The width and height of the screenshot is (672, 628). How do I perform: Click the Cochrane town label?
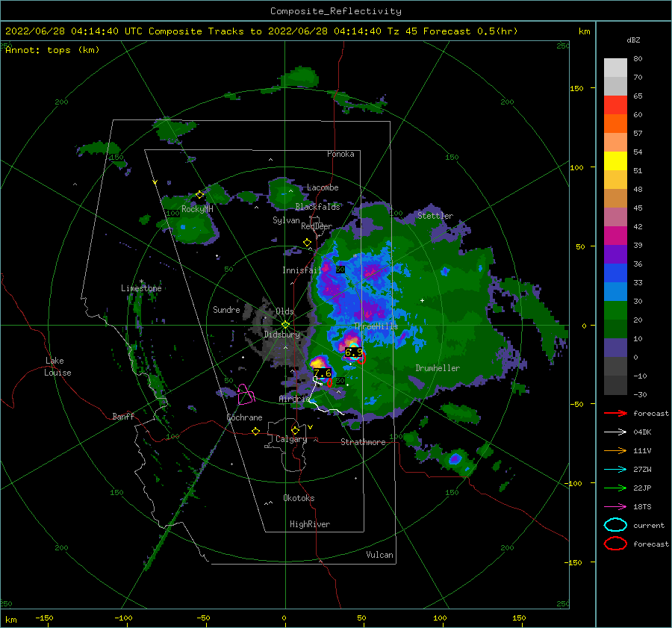(244, 417)
